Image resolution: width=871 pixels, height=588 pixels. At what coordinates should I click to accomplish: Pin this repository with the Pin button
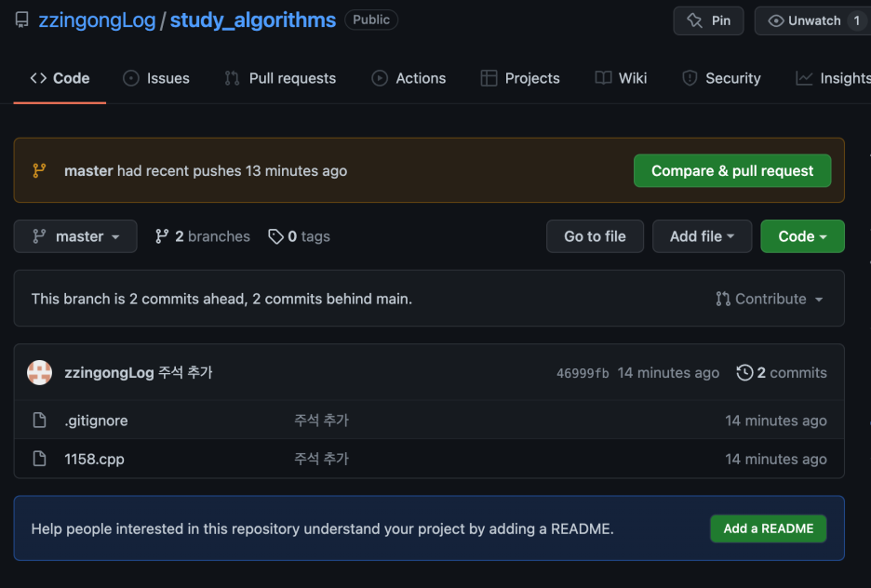pos(708,20)
